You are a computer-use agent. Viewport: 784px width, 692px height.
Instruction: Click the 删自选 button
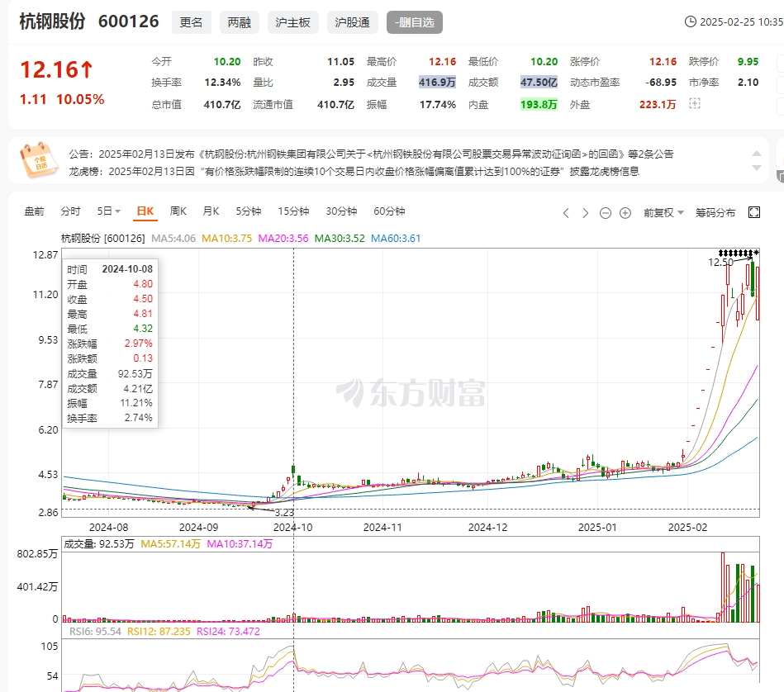[x=414, y=22]
